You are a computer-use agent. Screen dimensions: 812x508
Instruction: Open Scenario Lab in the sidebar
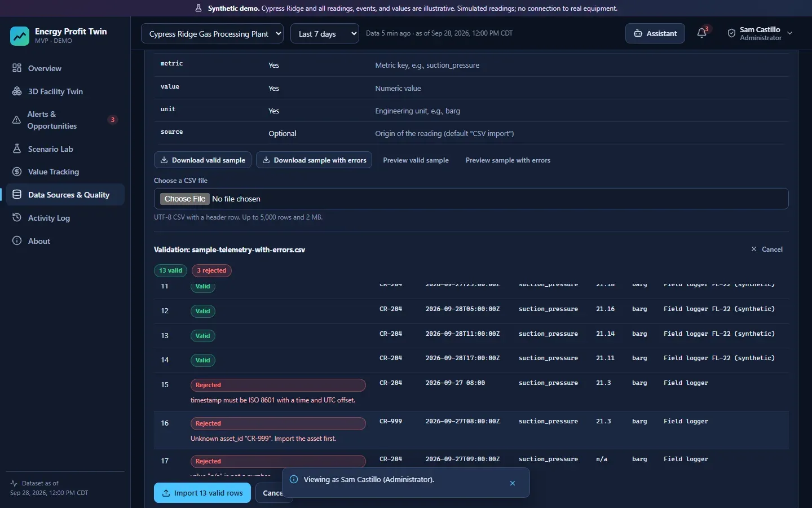[x=65, y=149]
